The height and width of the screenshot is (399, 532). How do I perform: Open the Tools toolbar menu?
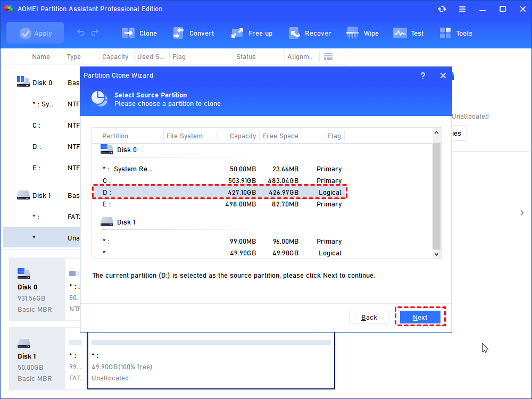[456, 33]
